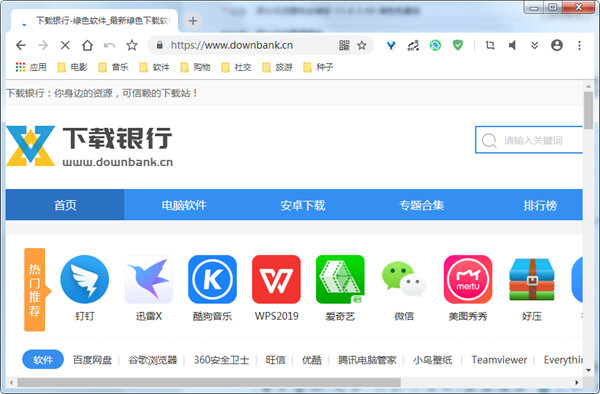
Task: Click the 下载银行 site logo
Action: click(90, 146)
